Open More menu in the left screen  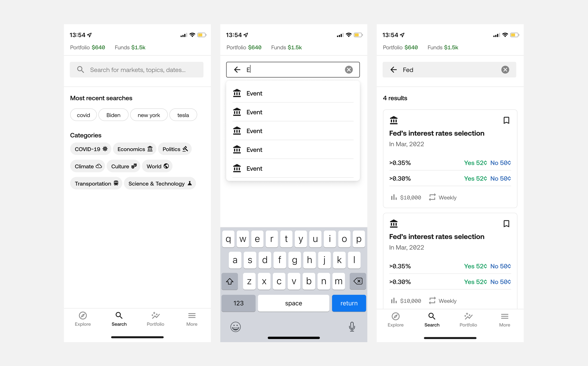pos(192,319)
